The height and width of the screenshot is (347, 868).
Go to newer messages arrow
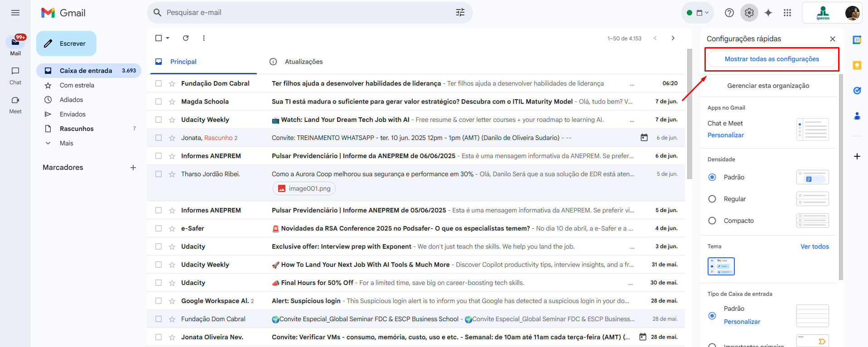pos(655,38)
